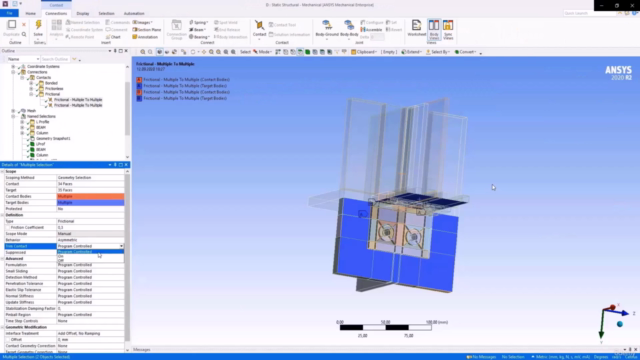Insert an Annotation from the ribbon
Viewport: 640px width, 360px height.
click(x=145, y=37)
